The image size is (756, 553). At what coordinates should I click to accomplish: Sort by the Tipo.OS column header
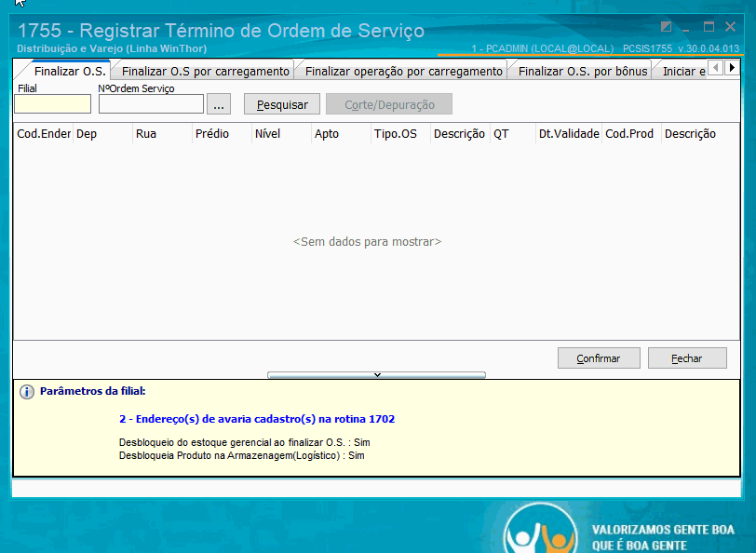coord(400,133)
